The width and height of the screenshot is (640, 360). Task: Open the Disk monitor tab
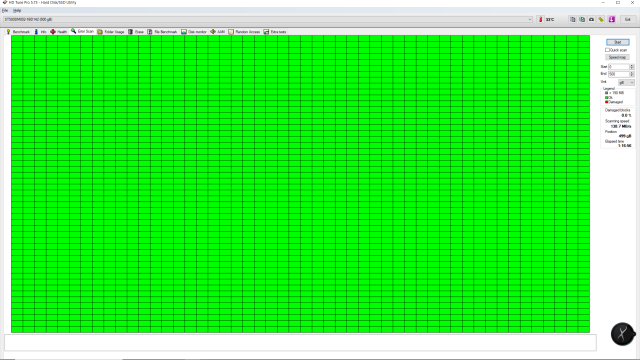tap(194, 31)
